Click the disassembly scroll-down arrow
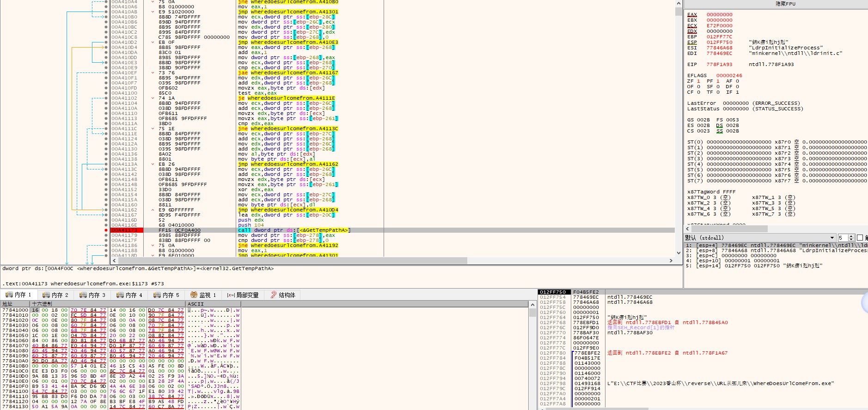 point(679,253)
